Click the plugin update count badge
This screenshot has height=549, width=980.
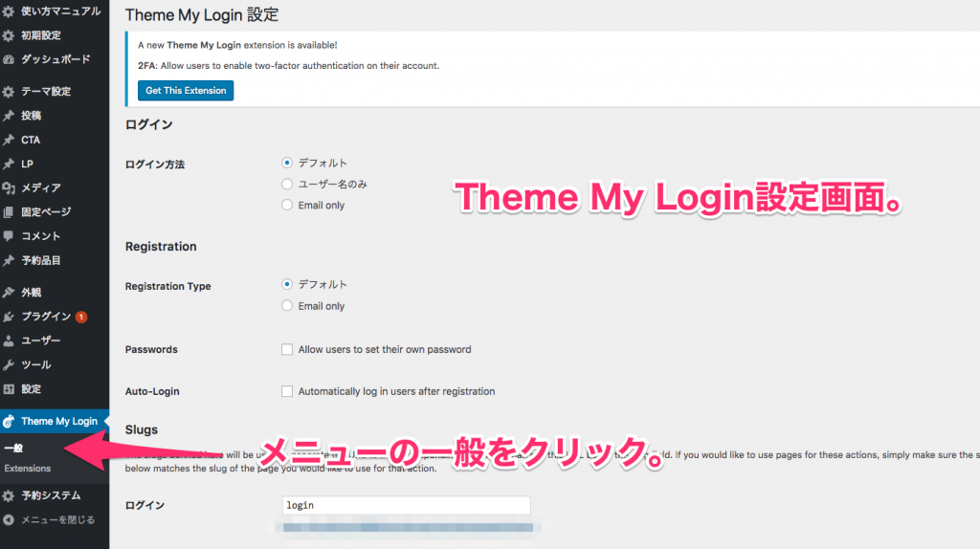(x=81, y=317)
